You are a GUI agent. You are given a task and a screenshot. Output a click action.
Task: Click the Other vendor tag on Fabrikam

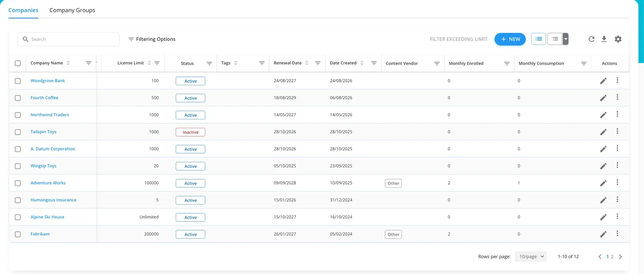point(393,234)
